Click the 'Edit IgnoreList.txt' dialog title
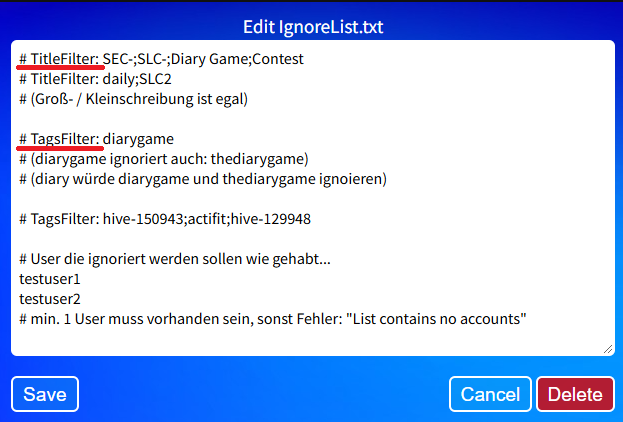623x422 pixels. tap(313, 27)
